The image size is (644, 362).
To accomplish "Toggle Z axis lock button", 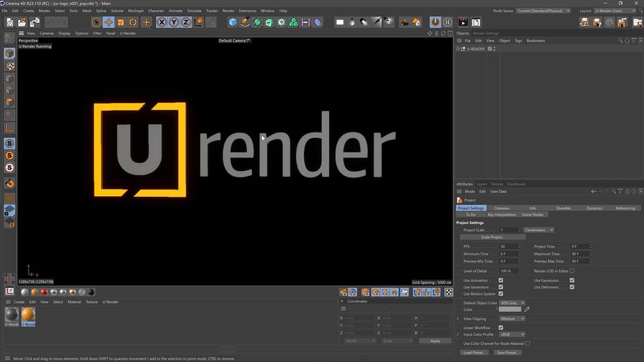I will click(x=185, y=22).
